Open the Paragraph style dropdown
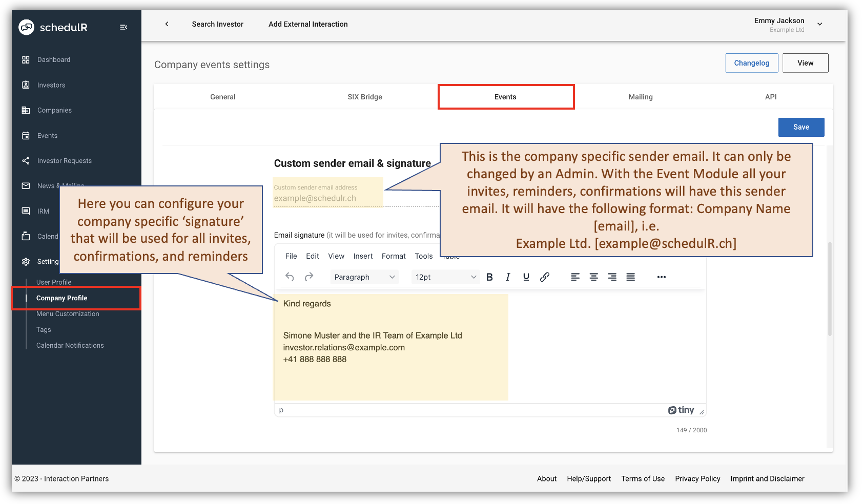864x504 pixels. point(364,277)
